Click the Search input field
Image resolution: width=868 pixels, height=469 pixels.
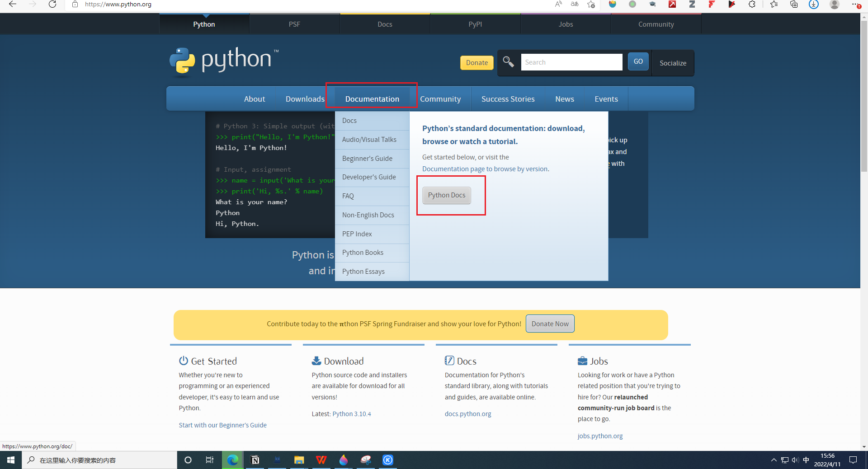(571, 62)
